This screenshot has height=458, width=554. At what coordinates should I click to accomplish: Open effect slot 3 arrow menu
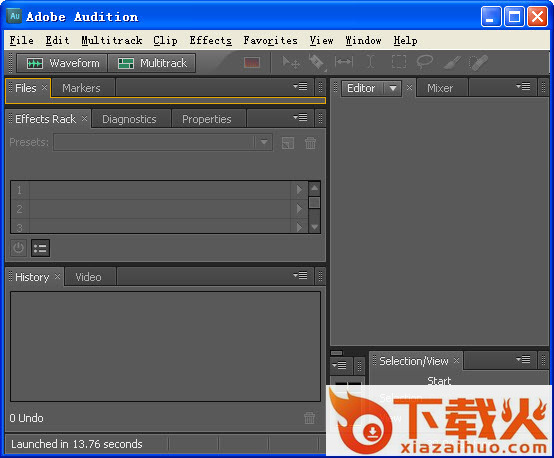[299, 226]
